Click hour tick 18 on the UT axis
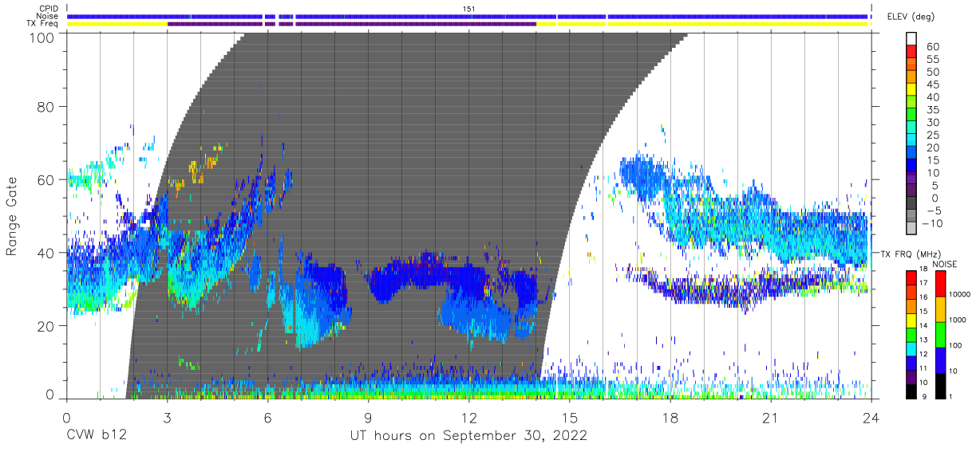Image resolution: width=980 pixels, height=452 pixels. click(x=670, y=417)
